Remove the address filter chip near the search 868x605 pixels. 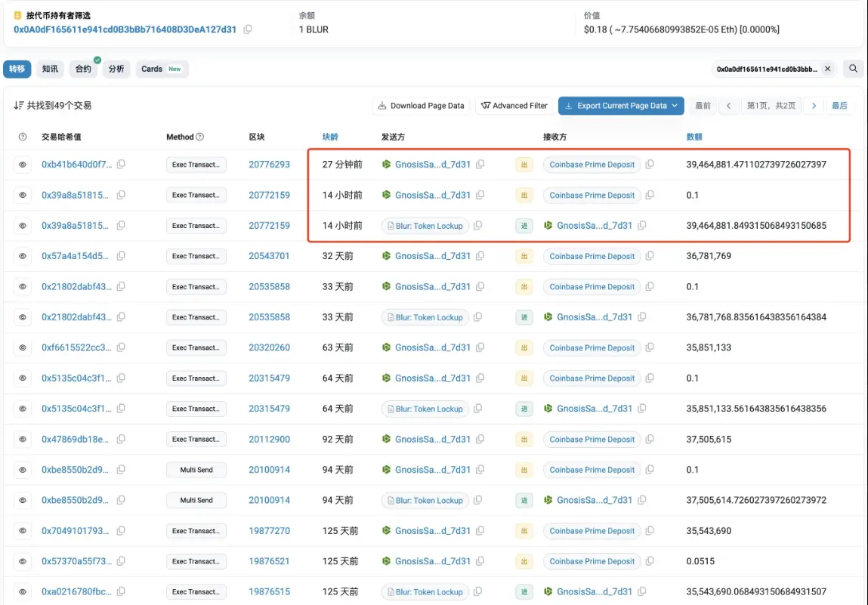pos(827,68)
